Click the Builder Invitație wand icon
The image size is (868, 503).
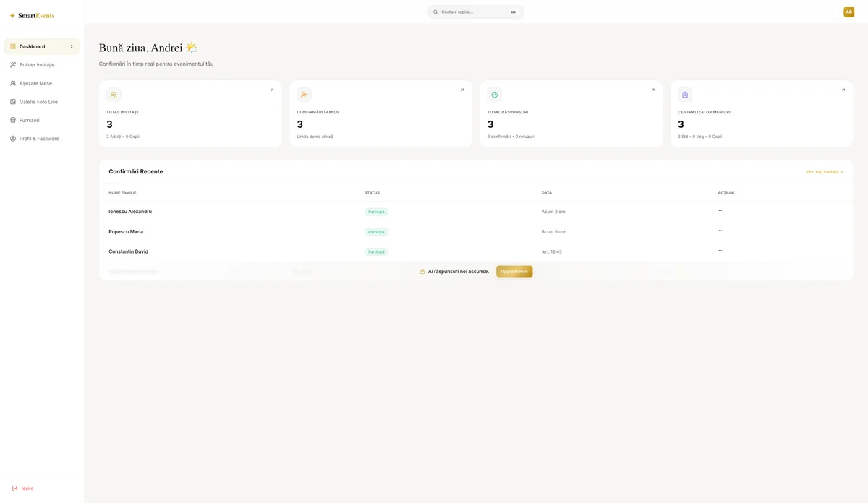point(13,65)
